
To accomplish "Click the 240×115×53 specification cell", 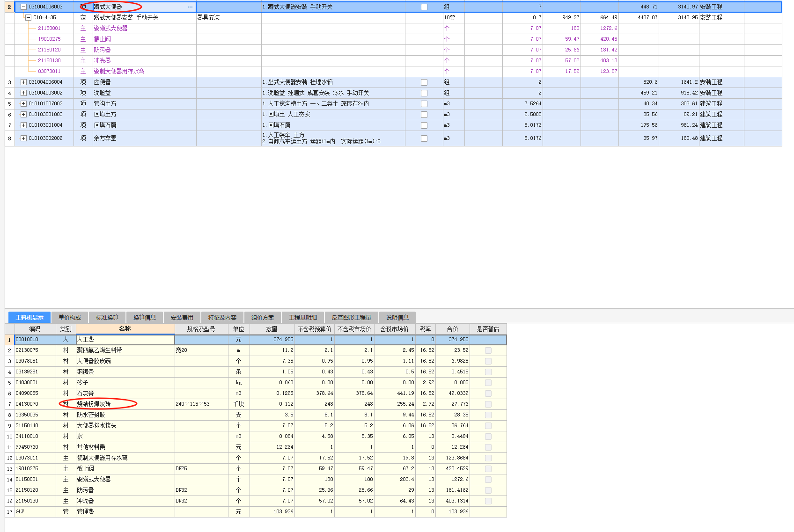I will (201, 404).
